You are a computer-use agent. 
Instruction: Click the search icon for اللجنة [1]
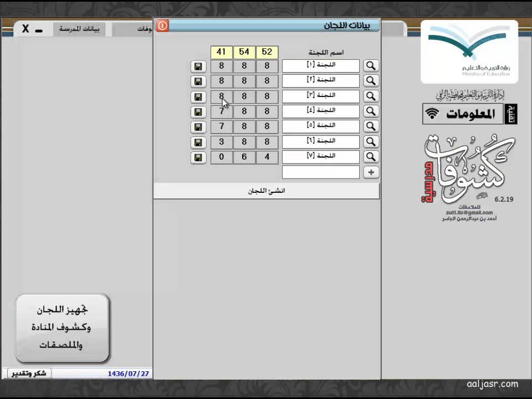click(x=371, y=66)
